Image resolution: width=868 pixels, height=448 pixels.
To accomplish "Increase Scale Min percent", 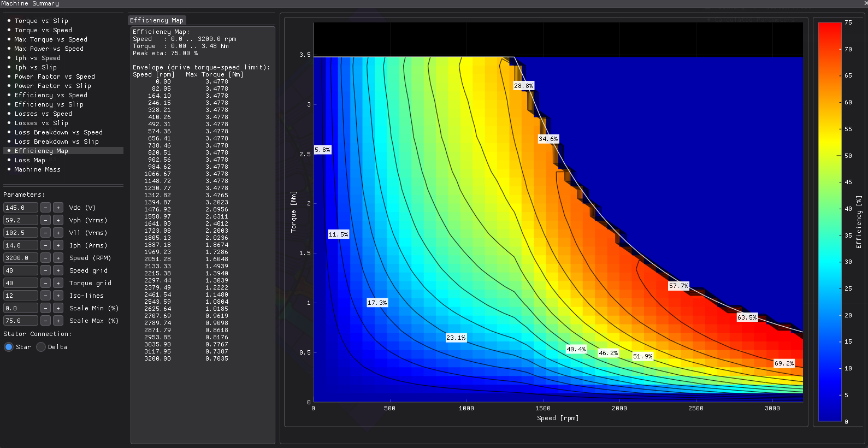I will coord(58,308).
